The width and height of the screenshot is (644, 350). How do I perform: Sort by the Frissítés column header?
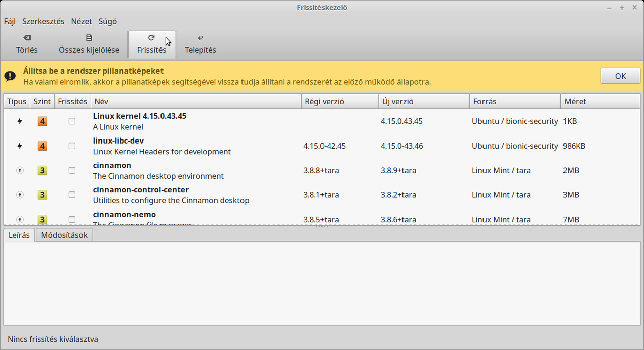coord(72,101)
